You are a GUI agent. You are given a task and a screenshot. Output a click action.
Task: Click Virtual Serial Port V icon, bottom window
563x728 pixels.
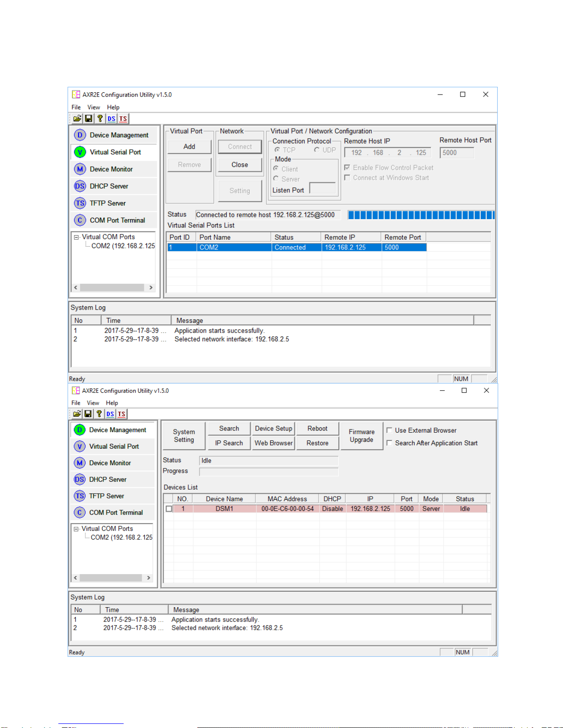(x=80, y=446)
